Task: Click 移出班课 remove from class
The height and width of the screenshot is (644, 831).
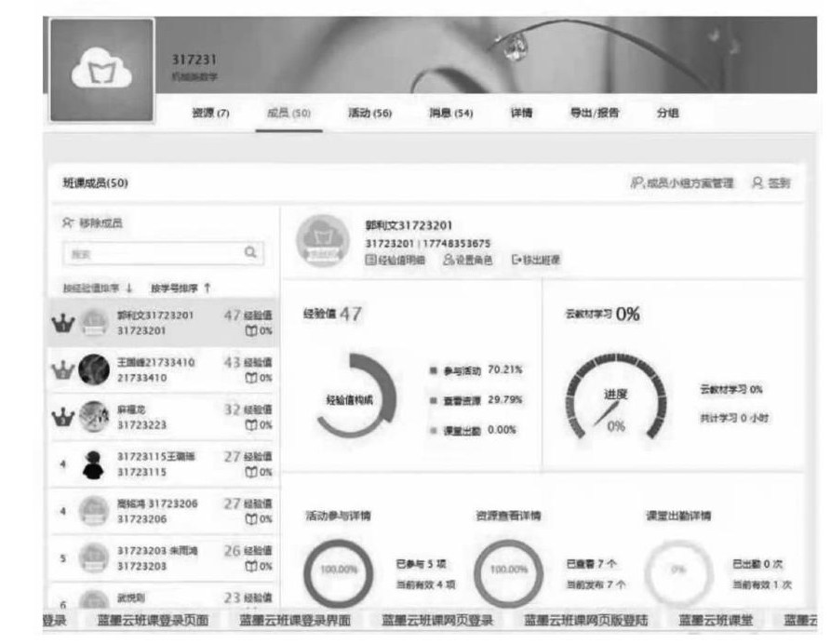Action: pos(516,260)
